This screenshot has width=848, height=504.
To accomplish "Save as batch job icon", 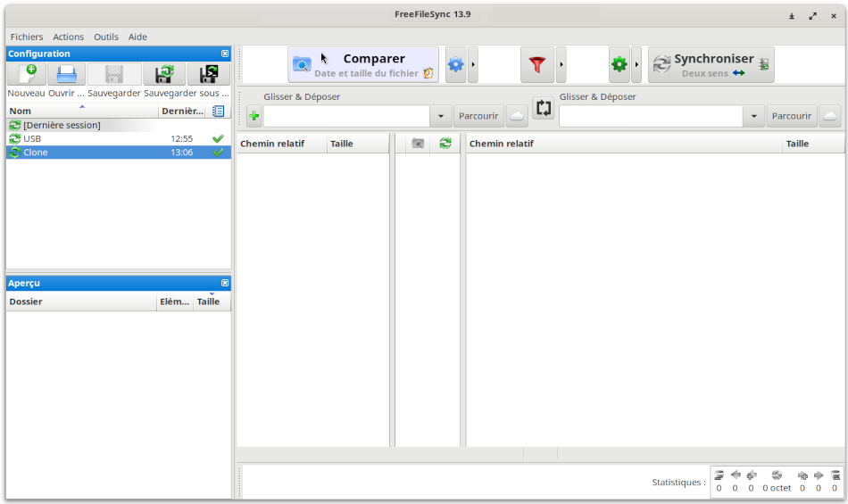I will [x=208, y=74].
